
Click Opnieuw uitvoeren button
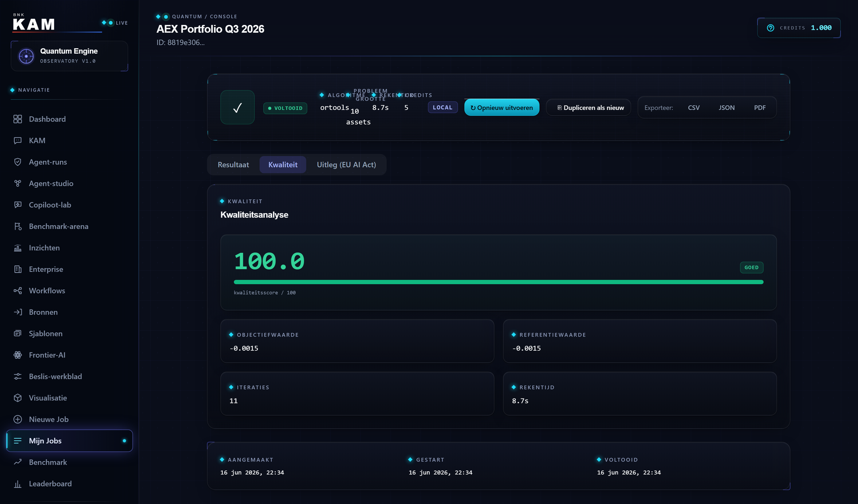tap(502, 108)
